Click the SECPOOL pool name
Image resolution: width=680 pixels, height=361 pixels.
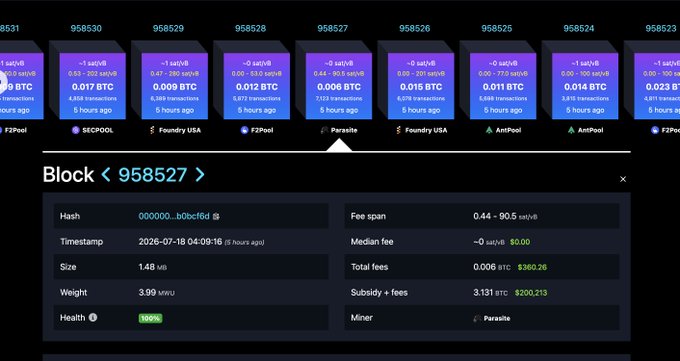click(x=98, y=130)
